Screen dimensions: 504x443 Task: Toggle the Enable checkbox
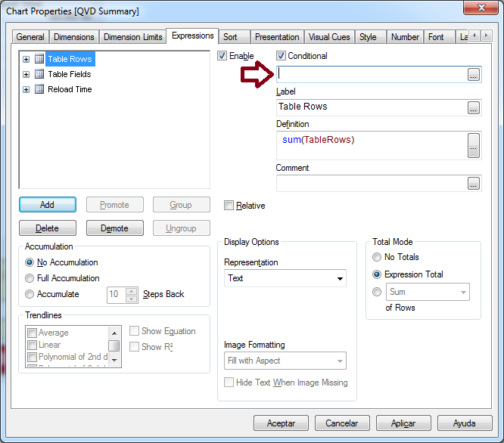[x=222, y=56]
